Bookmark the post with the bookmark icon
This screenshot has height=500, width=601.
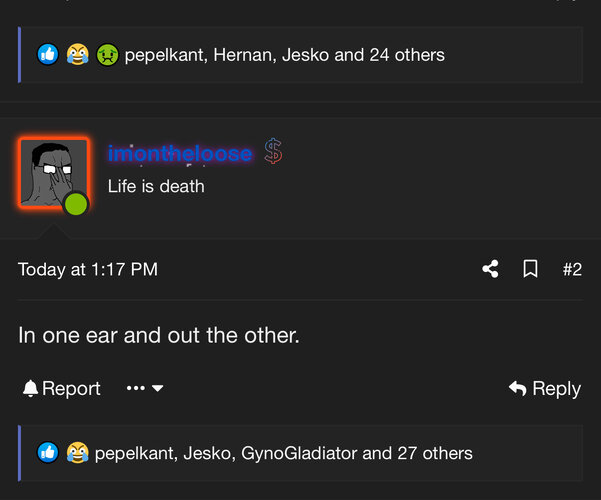click(x=530, y=269)
